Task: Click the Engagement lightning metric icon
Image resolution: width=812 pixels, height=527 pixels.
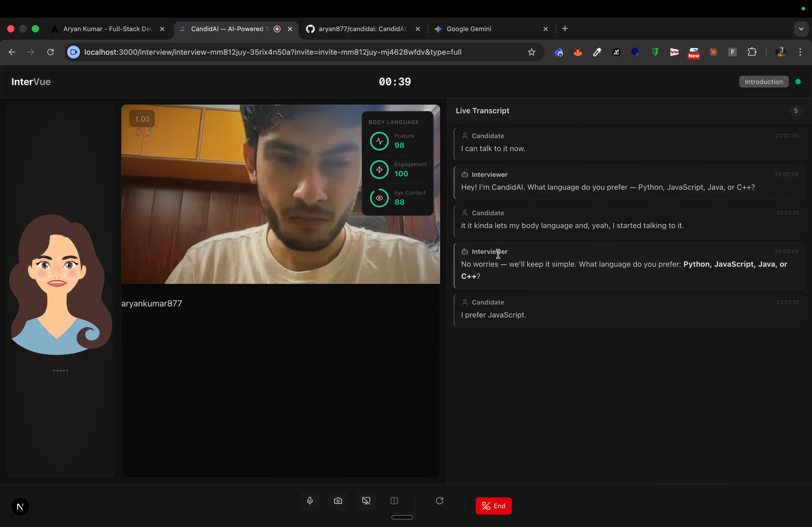Action: coord(379,169)
